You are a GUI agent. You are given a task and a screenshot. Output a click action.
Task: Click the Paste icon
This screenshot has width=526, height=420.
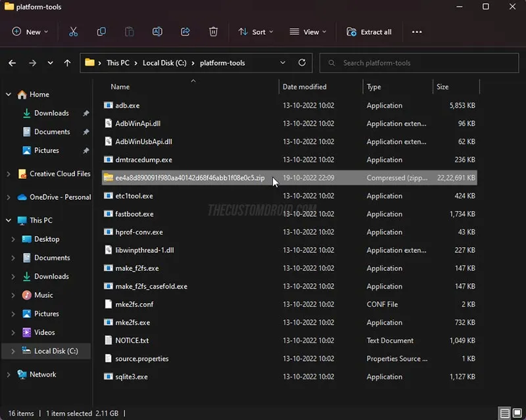pos(129,32)
